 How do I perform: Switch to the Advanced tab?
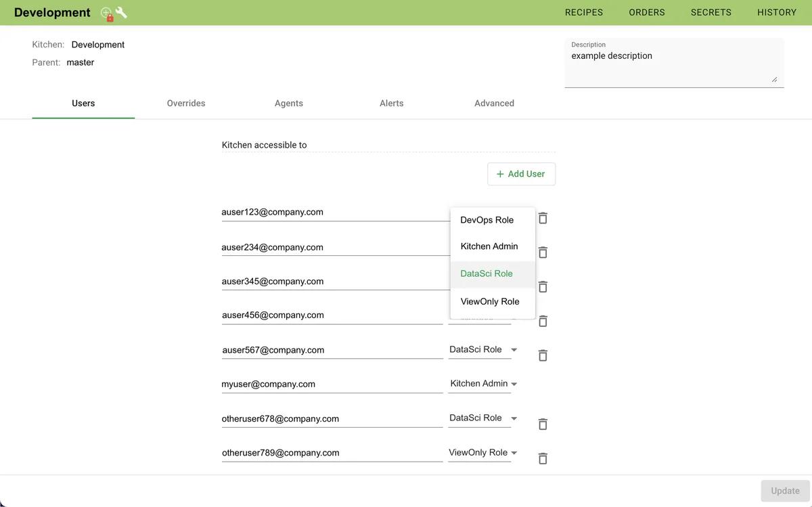pyautogui.click(x=494, y=103)
